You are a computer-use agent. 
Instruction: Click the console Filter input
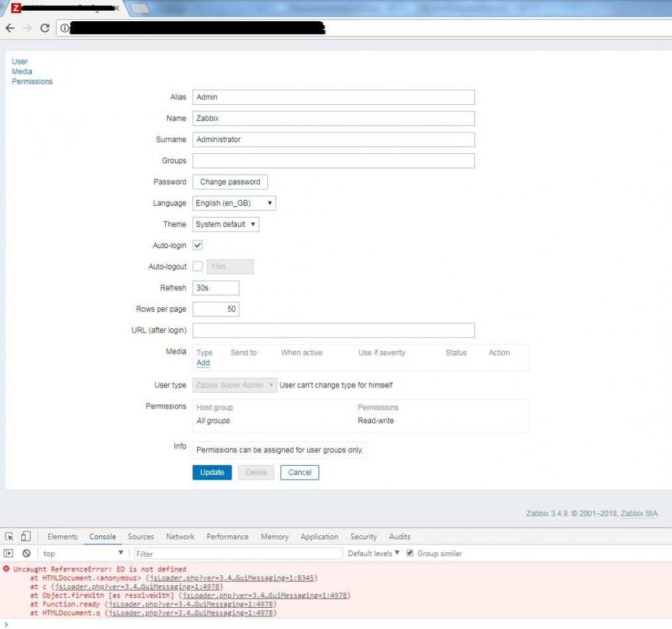tap(238, 553)
